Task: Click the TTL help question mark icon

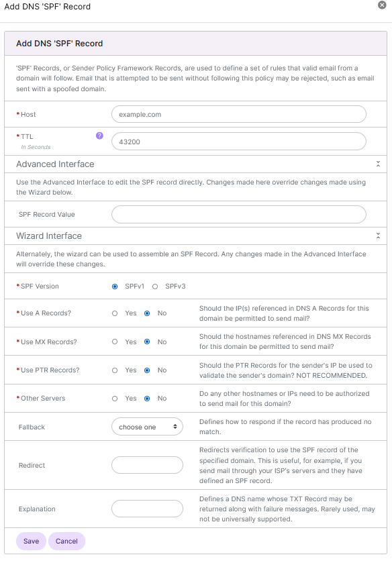Action: (x=99, y=136)
